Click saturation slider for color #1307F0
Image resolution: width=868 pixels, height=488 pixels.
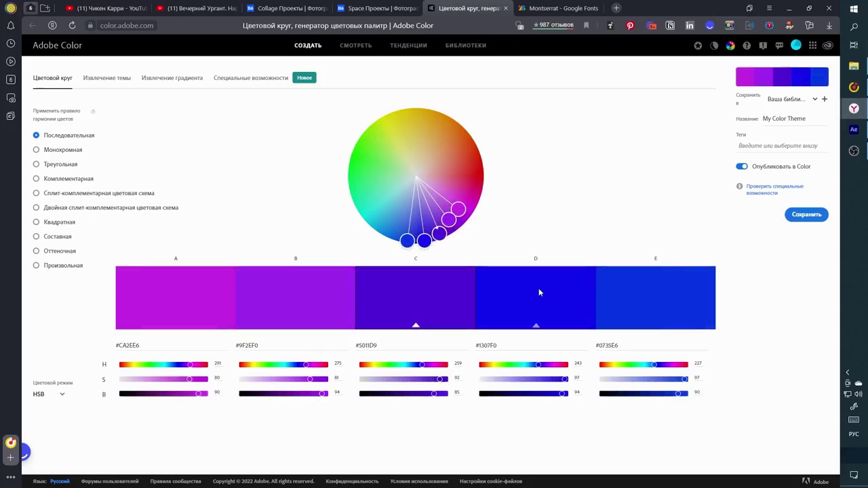(524, 380)
